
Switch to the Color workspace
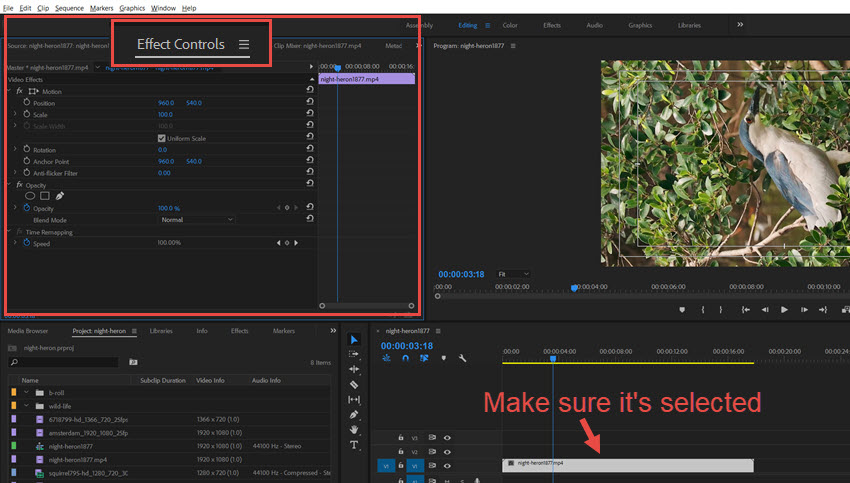[x=510, y=25]
